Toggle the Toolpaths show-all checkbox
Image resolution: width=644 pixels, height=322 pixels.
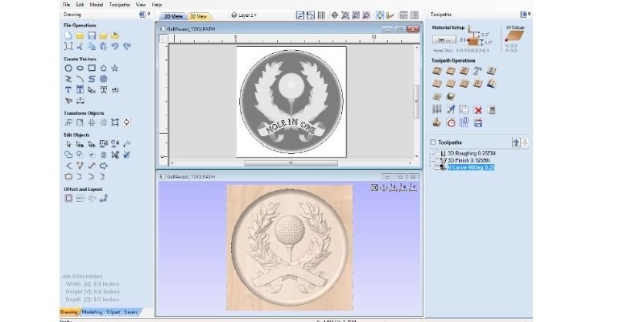pyautogui.click(x=432, y=142)
